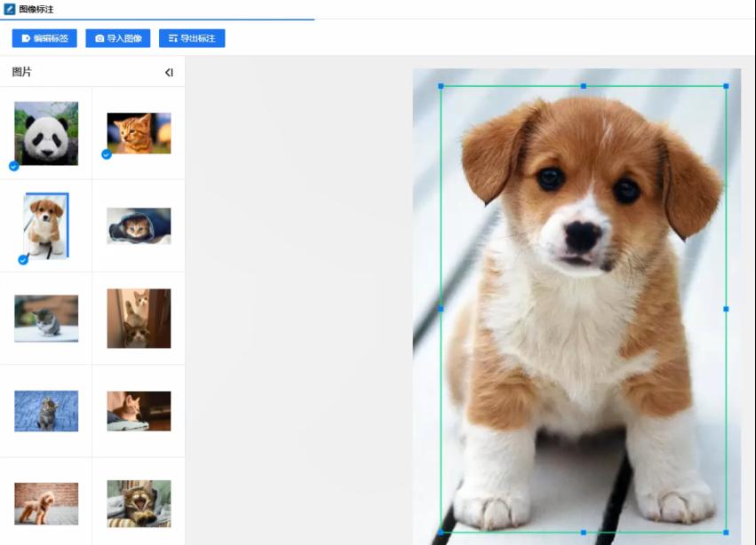Click the top-right handle of the bounding box
The image size is (756, 545).
coord(726,86)
